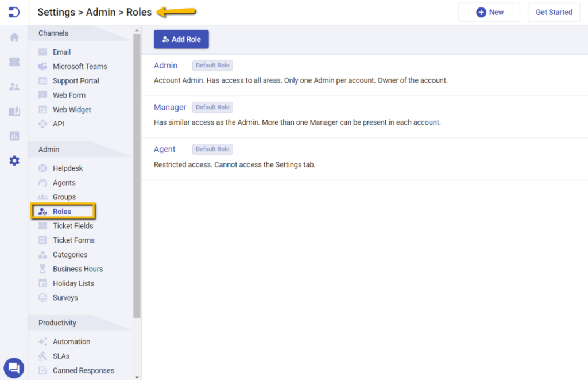Click the Business Hours hourglass icon
588x380 pixels.
point(42,269)
